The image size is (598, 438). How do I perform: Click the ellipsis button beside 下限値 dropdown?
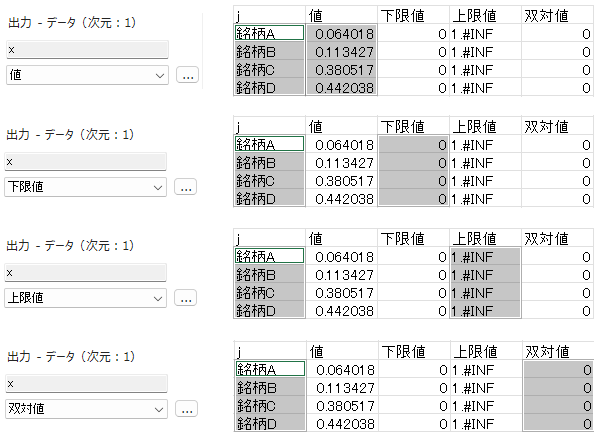[x=186, y=187]
